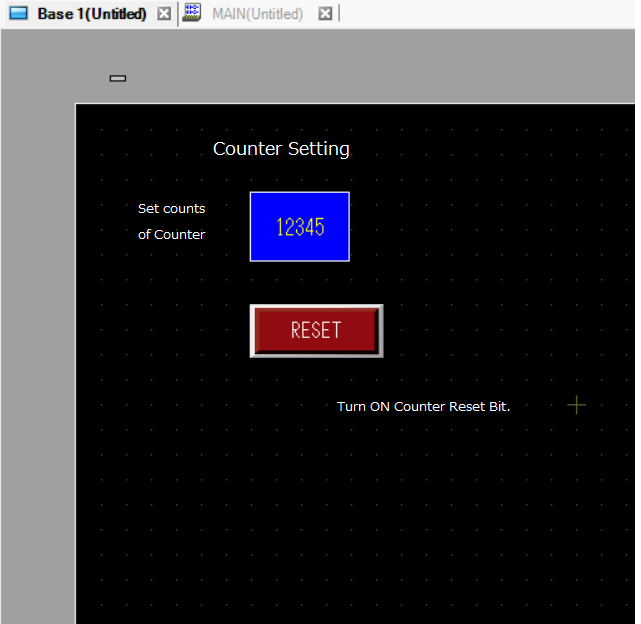Click the blue screen icon on Base 1 tab
This screenshot has height=624, width=641.
click(x=18, y=13)
